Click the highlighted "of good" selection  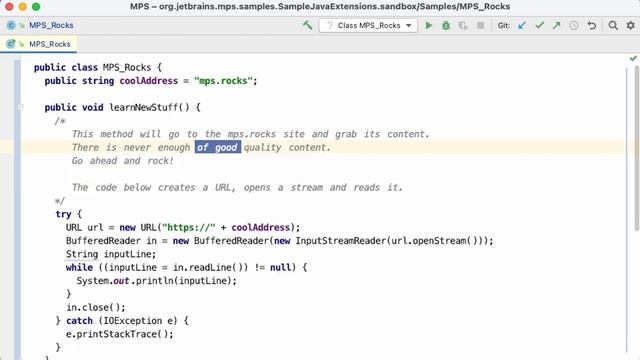click(218, 147)
